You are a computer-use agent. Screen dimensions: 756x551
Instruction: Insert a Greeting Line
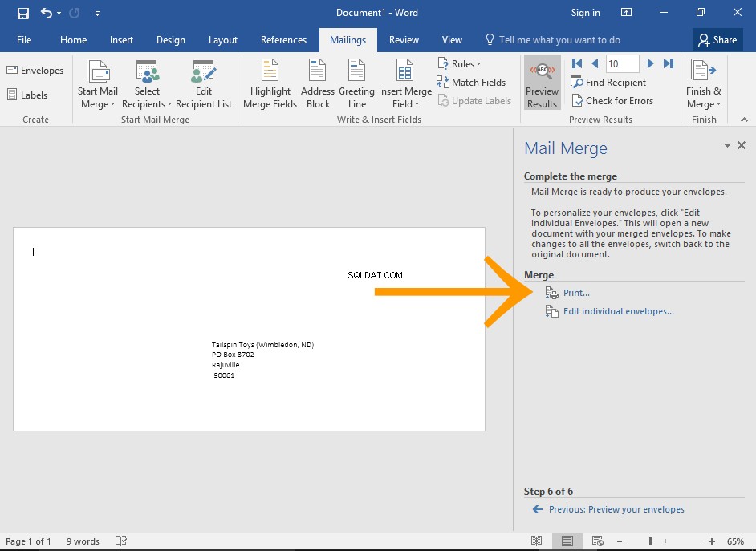coord(357,84)
